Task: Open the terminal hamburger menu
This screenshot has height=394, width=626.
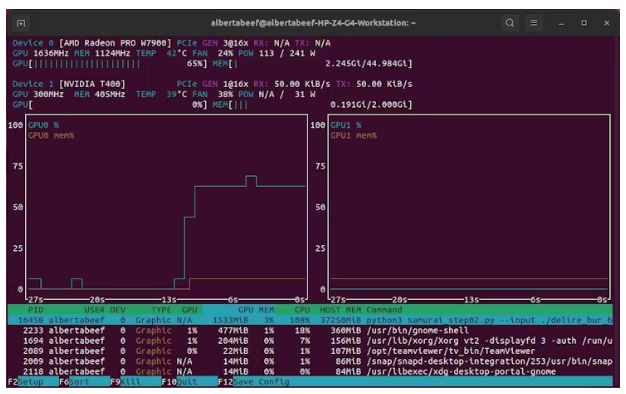Action: [x=533, y=23]
